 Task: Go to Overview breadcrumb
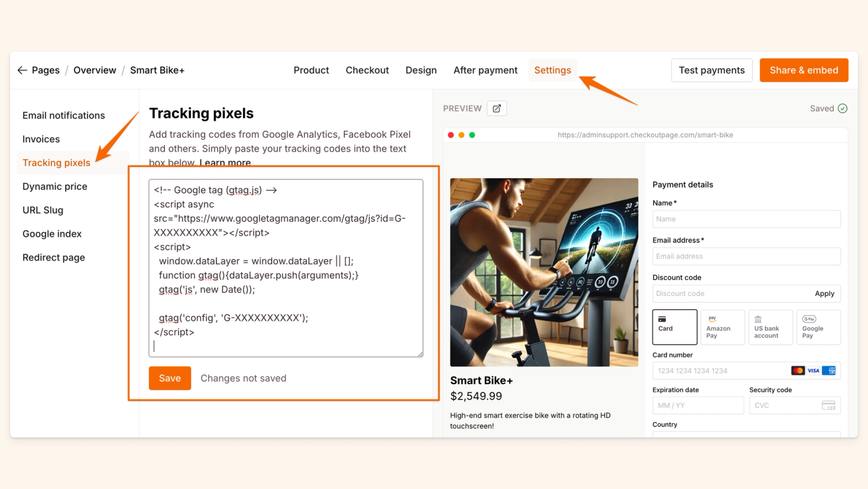tap(95, 70)
